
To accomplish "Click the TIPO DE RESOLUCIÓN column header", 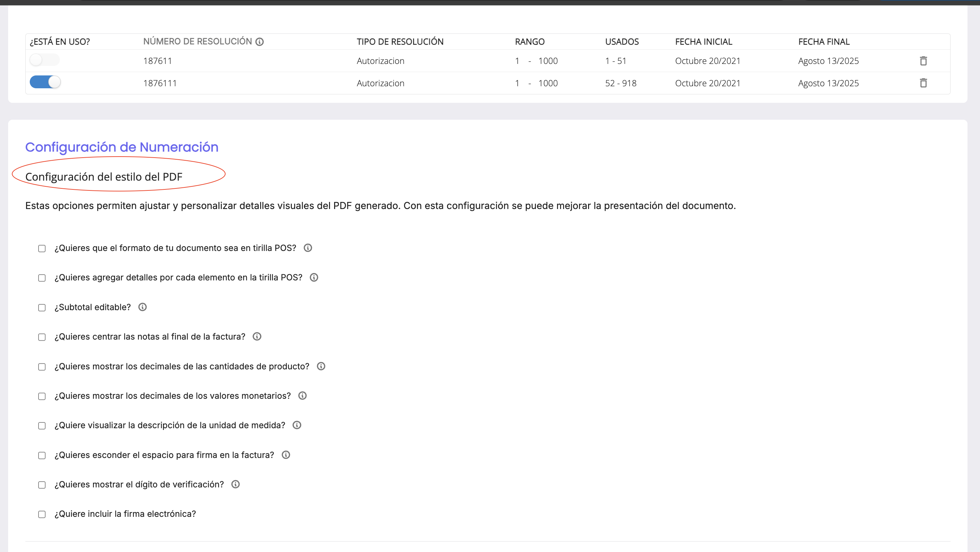I will pos(400,42).
